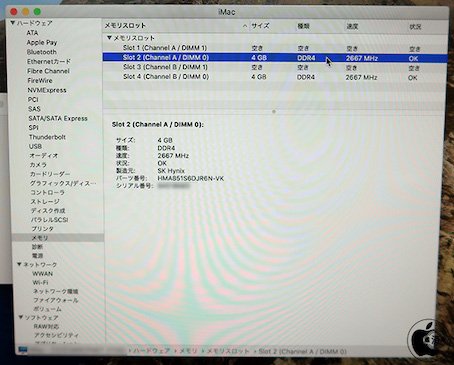Click メモリ in the bottom path bar
Screen dimensions: 454x365
pos(189,351)
